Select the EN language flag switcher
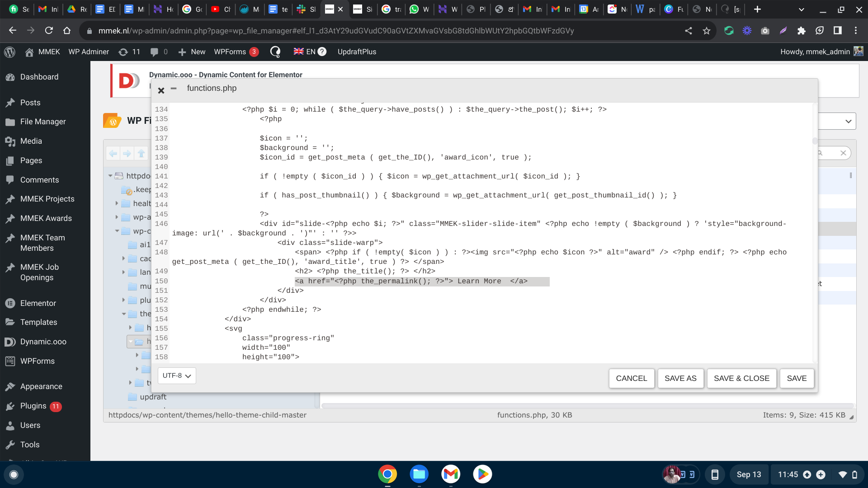 pyautogui.click(x=304, y=52)
